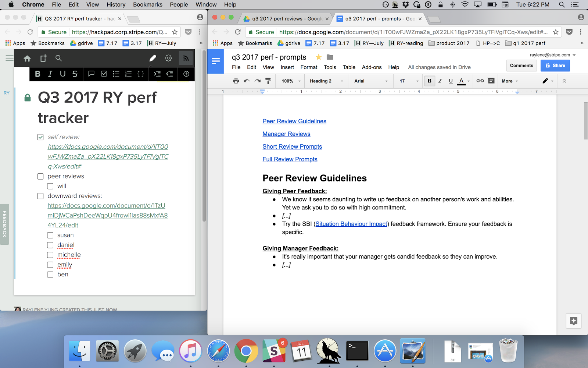Insert a link in the Google Doc
Screen dimensions: 588x368
480,81
